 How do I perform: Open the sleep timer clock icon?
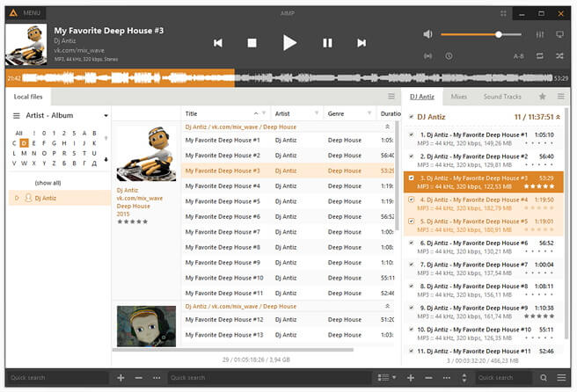(449, 56)
